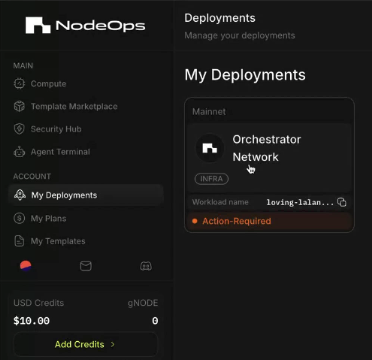Click the Mainnet label

click(x=209, y=112)
